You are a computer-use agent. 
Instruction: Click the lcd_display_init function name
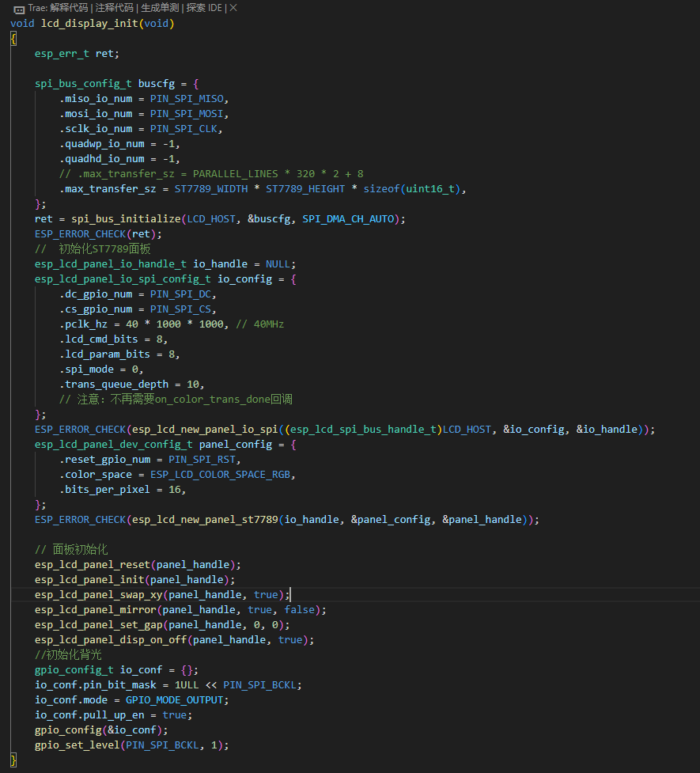pyautogui.click(x=89, y=24)
